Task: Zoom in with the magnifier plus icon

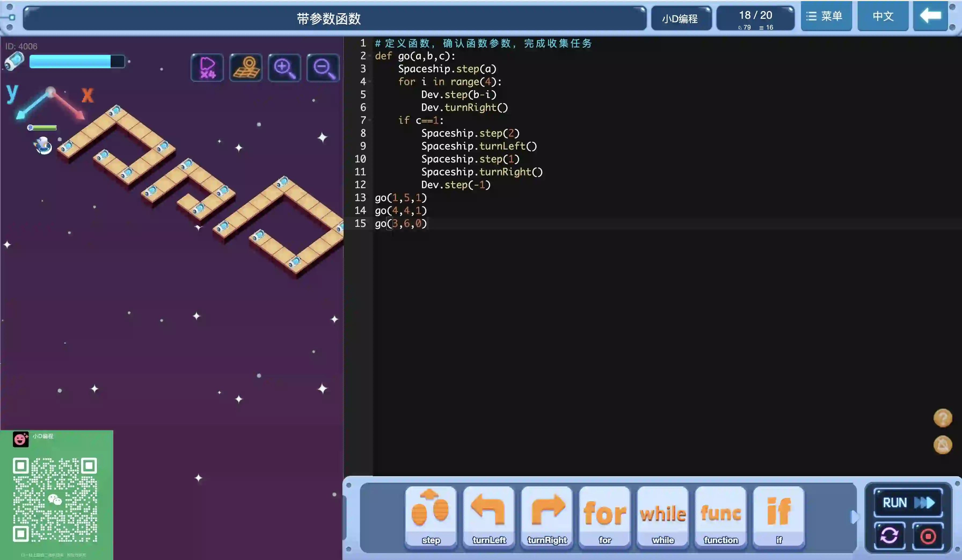Action: click(x=285, y=68)
